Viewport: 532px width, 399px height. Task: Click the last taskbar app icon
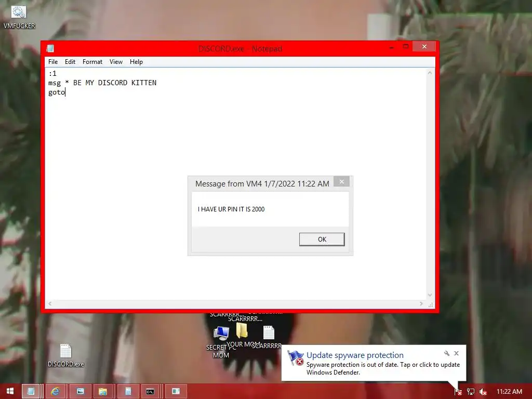tap(176, 391)
